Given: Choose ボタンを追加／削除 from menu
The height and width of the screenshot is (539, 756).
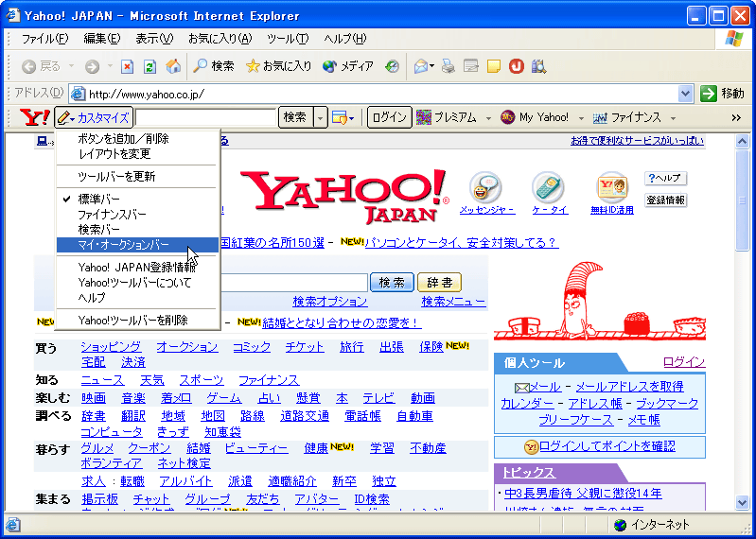Looking at the screenshot, I should tap(137, 139).
